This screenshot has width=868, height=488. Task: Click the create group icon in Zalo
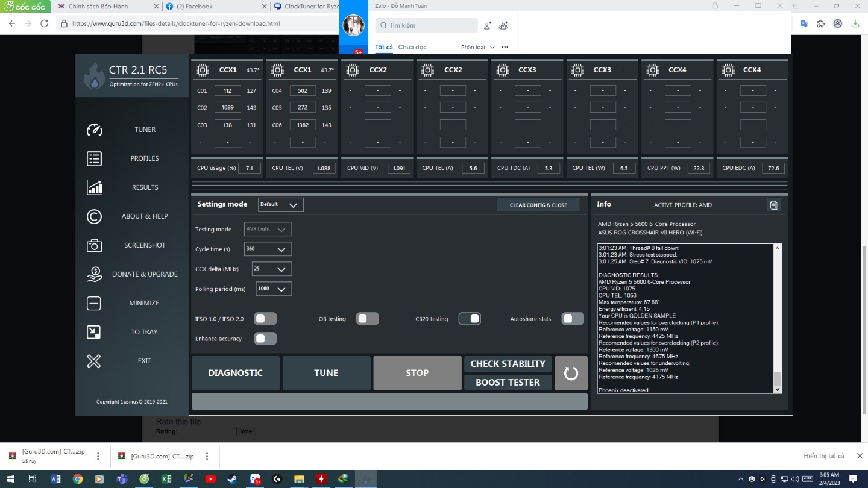[x=503, y=25]
